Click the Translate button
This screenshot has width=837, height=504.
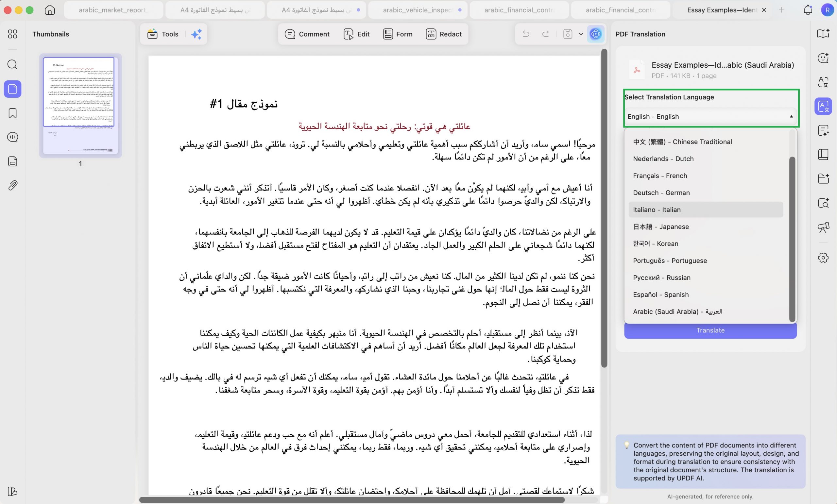710,330
